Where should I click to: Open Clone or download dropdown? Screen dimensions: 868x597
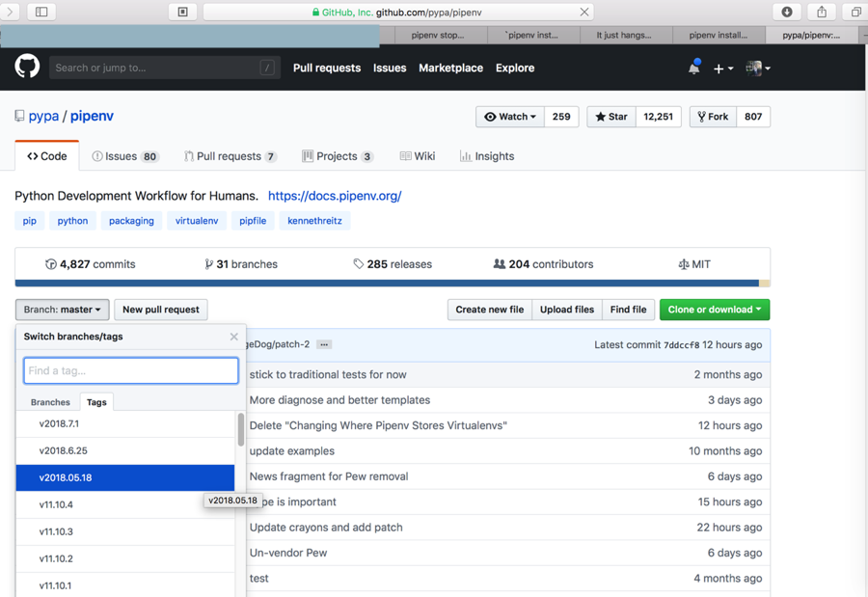click(x=715, y=310)
